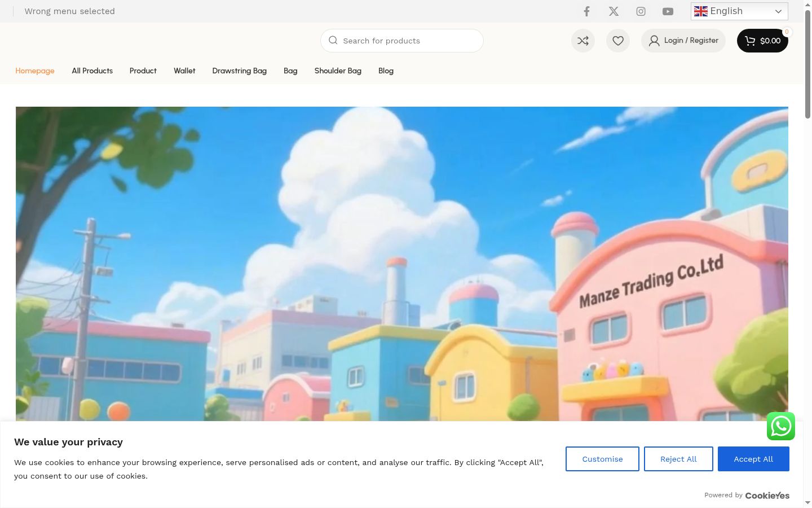Click Reject All cookies
This screenshot has height=508, width=812.
[678, 459]
